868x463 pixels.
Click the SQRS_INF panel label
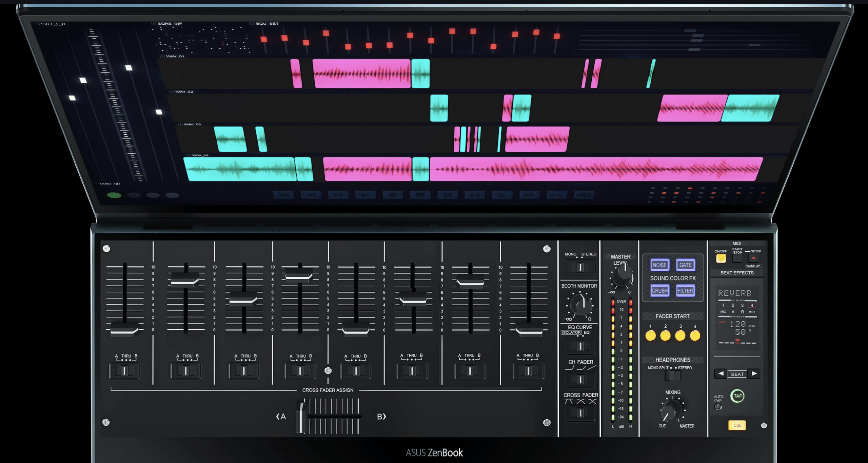pos(170,23)
